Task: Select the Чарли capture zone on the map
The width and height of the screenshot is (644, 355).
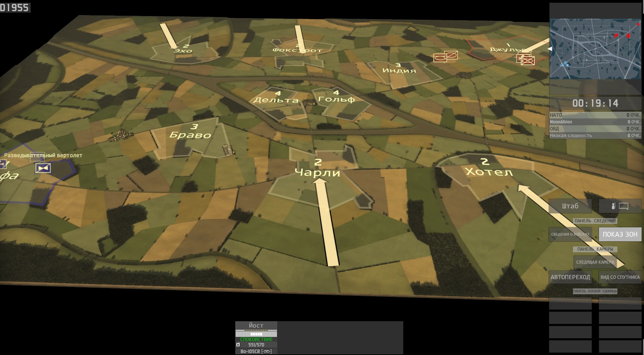Action: [318, 172]
